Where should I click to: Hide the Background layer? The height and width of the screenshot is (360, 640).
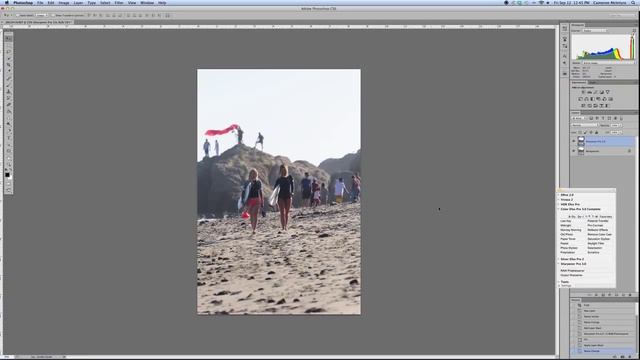coord(573,151)
